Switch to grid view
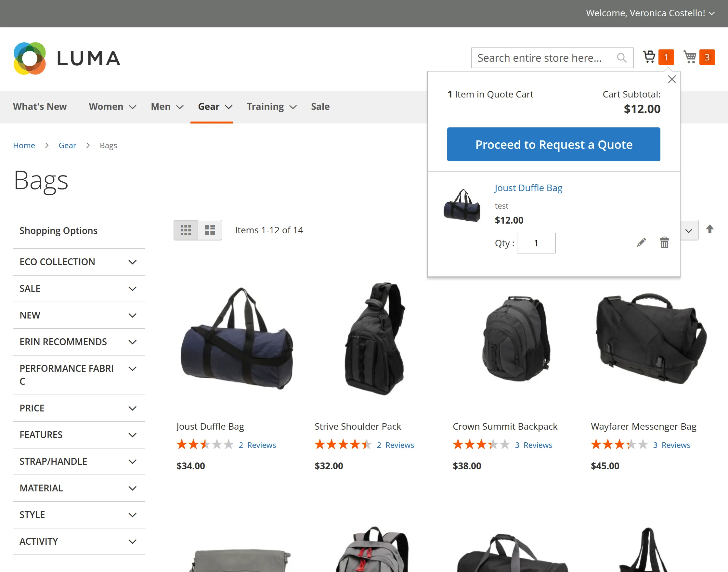This screenshot has height=572, width=728. click(x=186, y=230)
